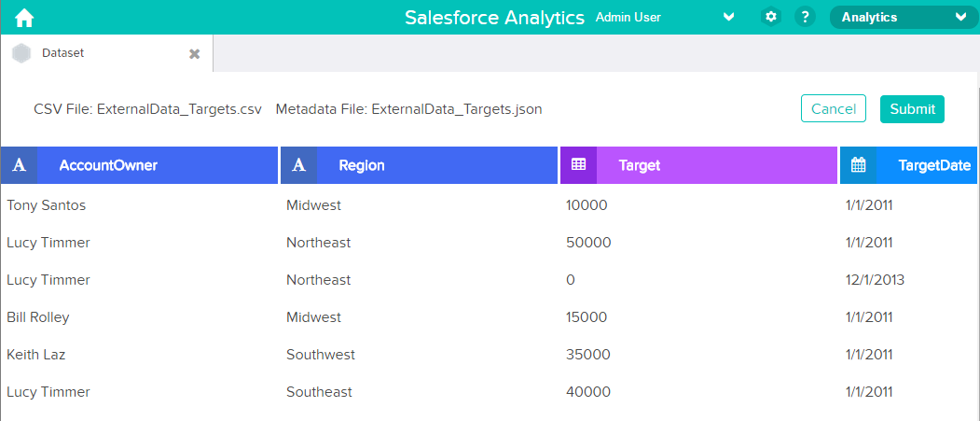The width and height of the screenshot is (980, 421).
Task: Close the Dataset tab
Action: pyautogui.click(x=194, y=54)
